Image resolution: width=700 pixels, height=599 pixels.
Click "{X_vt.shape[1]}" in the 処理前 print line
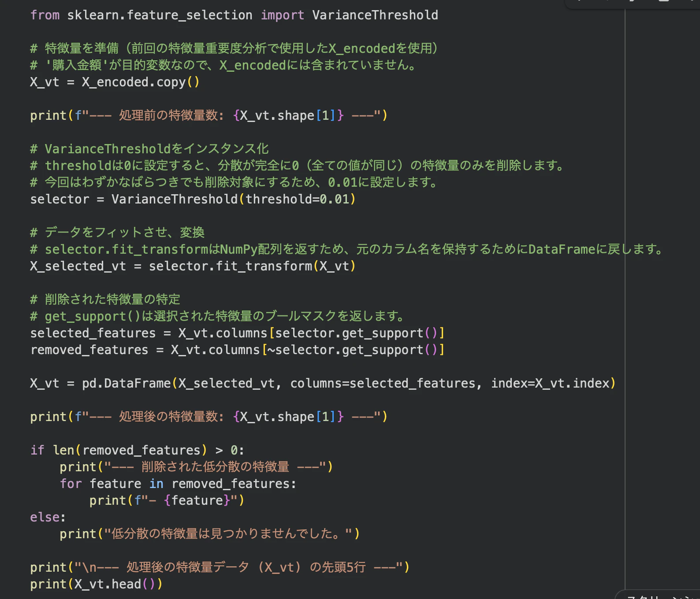288,115
